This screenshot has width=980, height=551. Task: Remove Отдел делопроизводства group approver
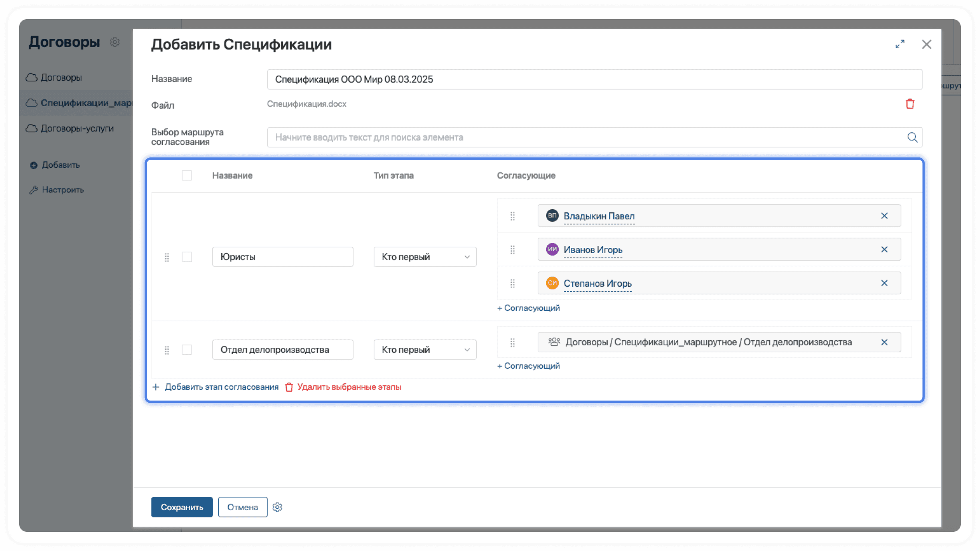coord(884,342)
